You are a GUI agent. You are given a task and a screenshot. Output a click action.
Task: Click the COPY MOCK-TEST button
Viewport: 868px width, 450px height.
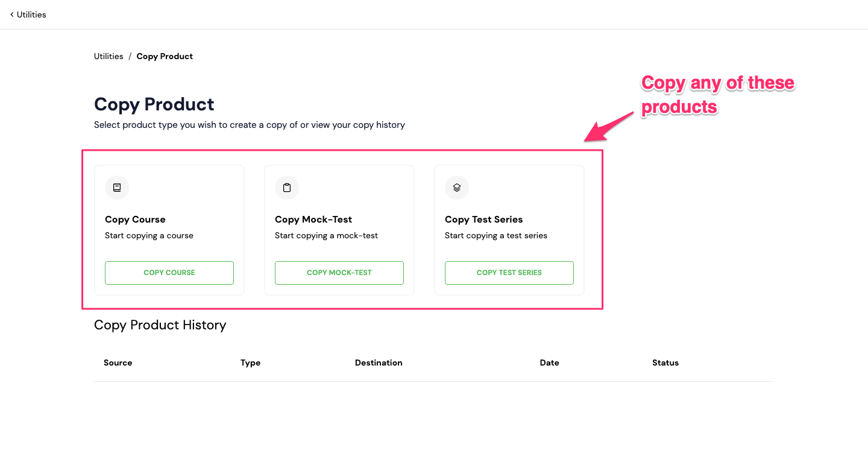(339, 273)
